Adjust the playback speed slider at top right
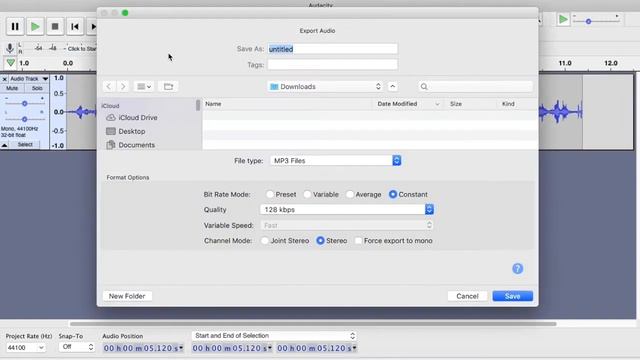640x360 pixels. [x=588, y=21]
